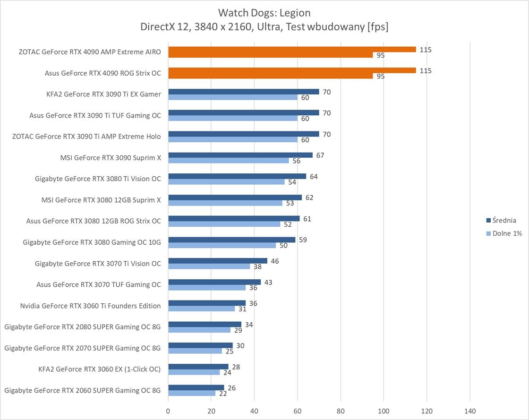This screenshot has height=420, width=529.
Task: Click label 'Gigabyte GeForce RTX 3080 Gaming OC 10G'
Action: coord(92,242)
